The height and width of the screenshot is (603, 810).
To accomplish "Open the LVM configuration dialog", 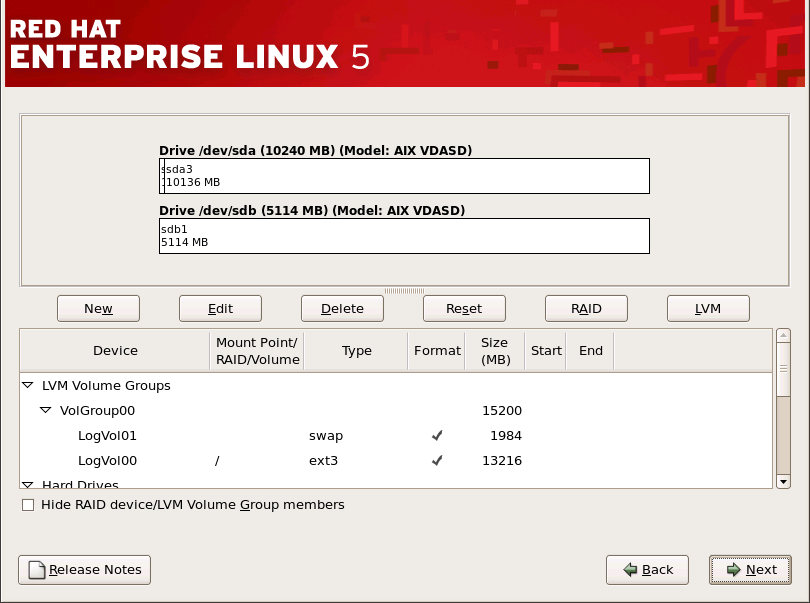I will (708, 308).
